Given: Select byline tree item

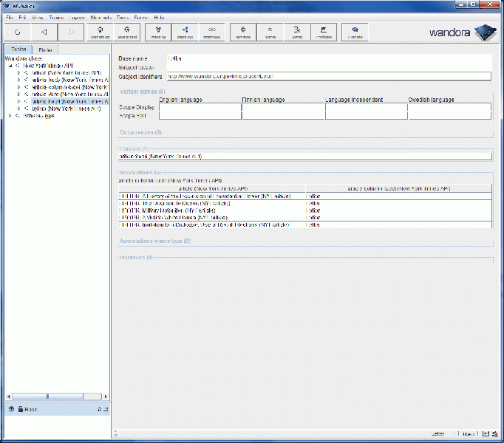Looking at the screenshot, I should 67,108.
